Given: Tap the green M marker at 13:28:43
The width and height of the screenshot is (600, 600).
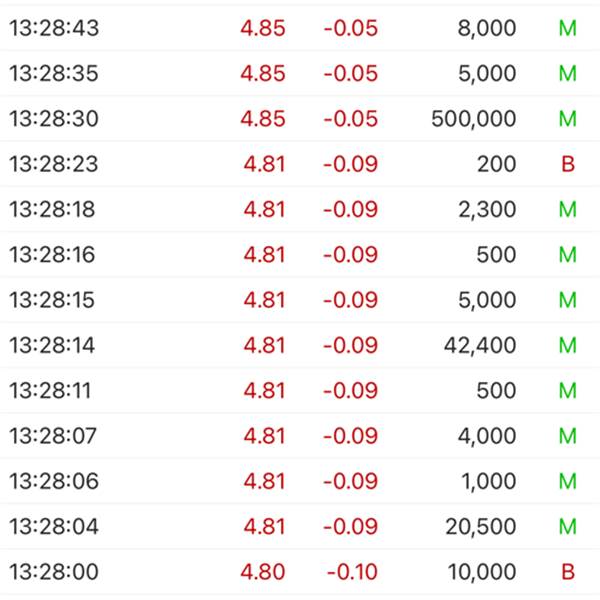Looking at the screenshot, I should click(567, 28).
